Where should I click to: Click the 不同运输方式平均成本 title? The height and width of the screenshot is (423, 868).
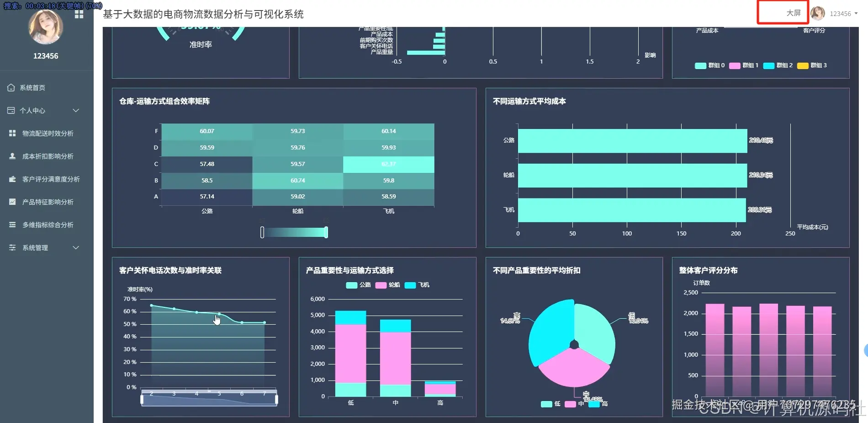[x=529, y=101]
